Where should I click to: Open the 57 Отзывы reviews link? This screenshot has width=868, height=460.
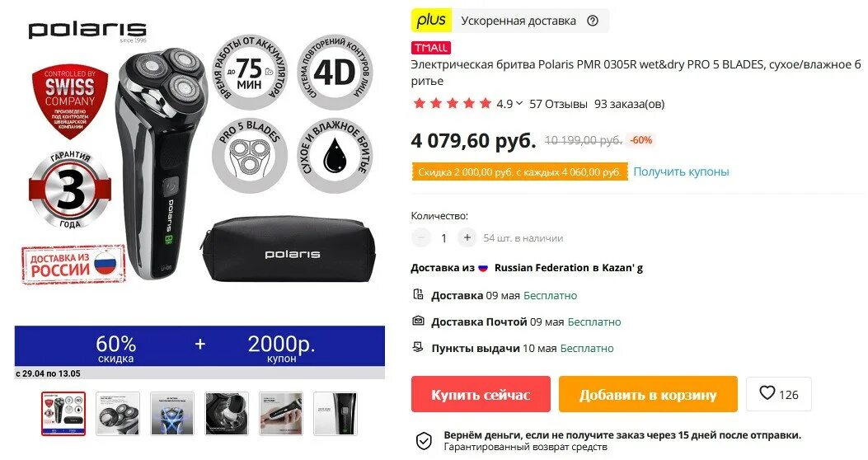[x=558, y=104]
